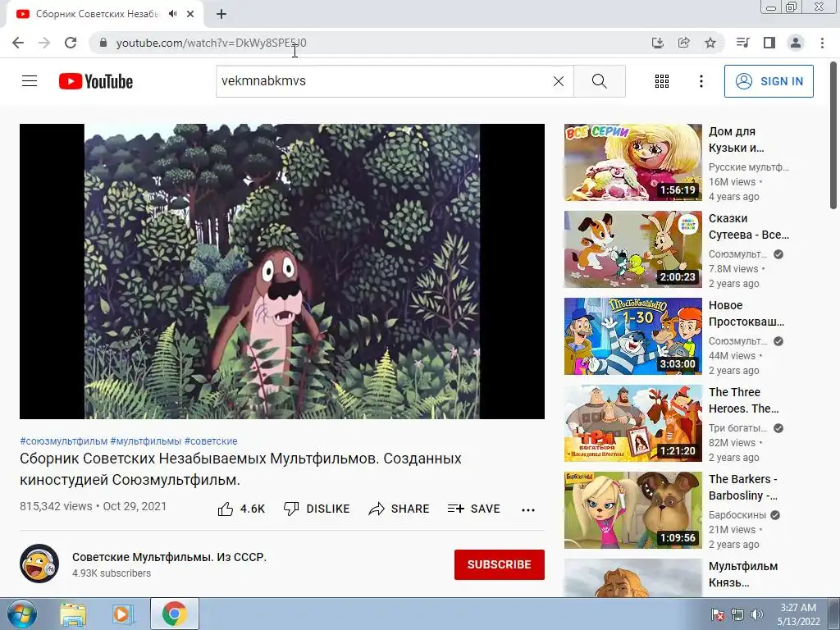Click the SIGN IN button

(x=769, y=81)
